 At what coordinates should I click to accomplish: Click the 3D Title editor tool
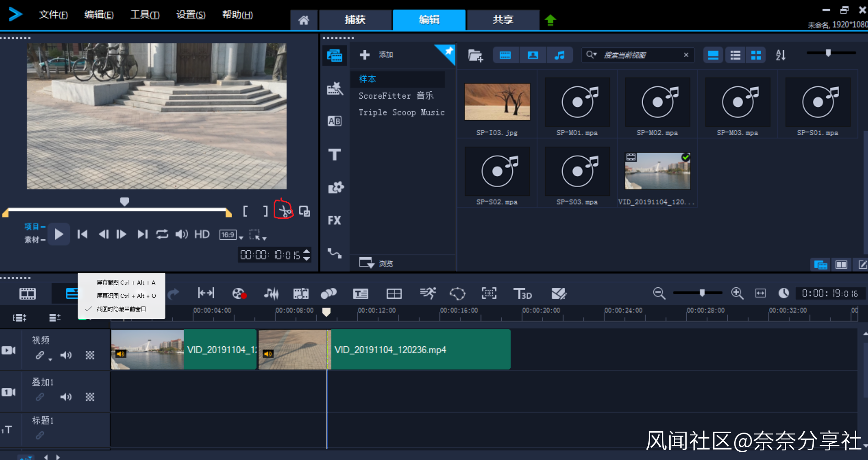[x=523, y=294]
